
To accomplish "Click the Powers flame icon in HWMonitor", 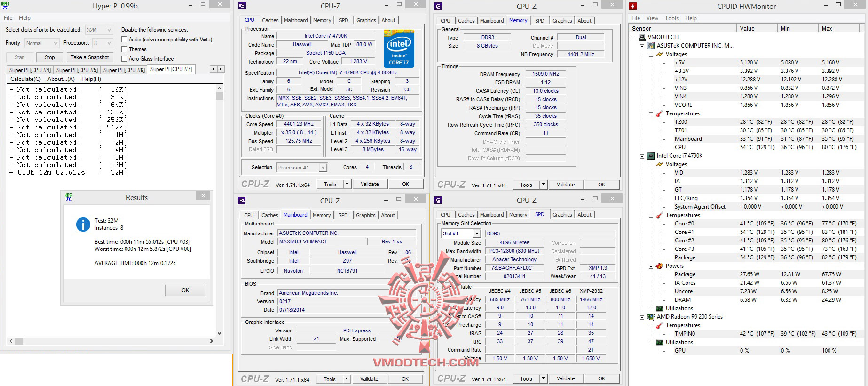I will pyautogui.click(x=660, y=266).
